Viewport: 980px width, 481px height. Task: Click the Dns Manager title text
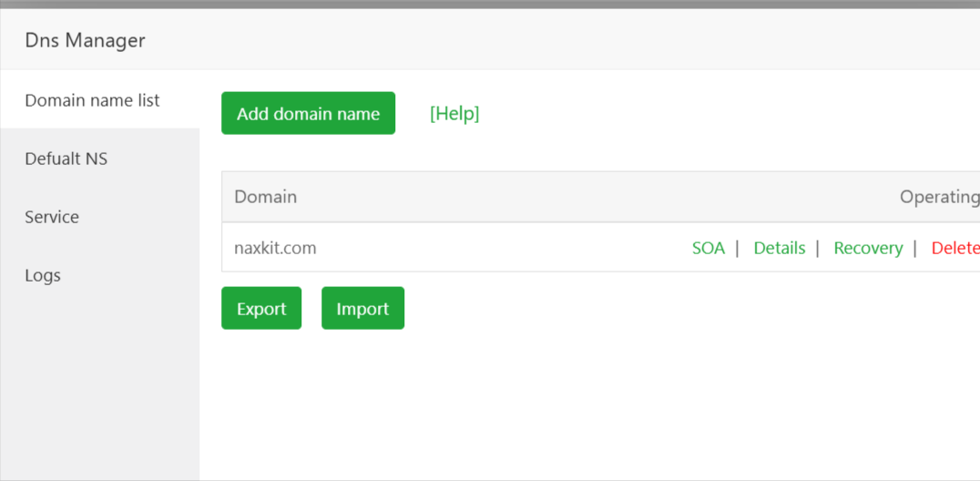[x=86, y=40]
